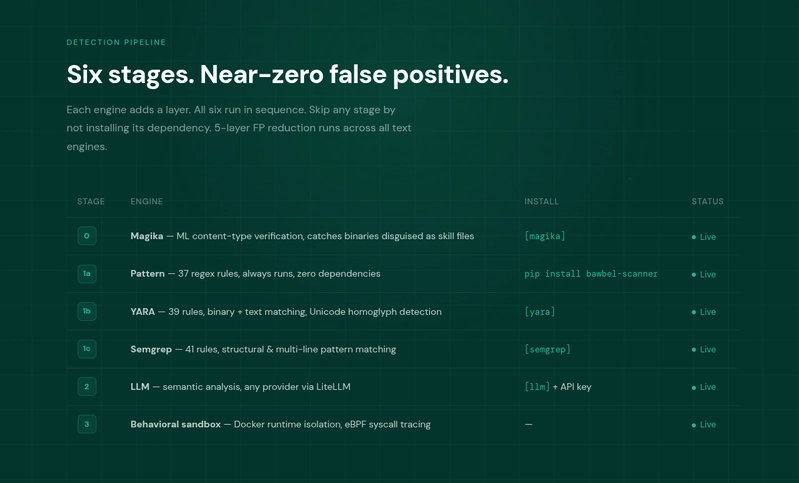The height and width of the screenshot is (483, 799).
Task: Select the stage 3 badge
Action: click(x=87, y=424)
